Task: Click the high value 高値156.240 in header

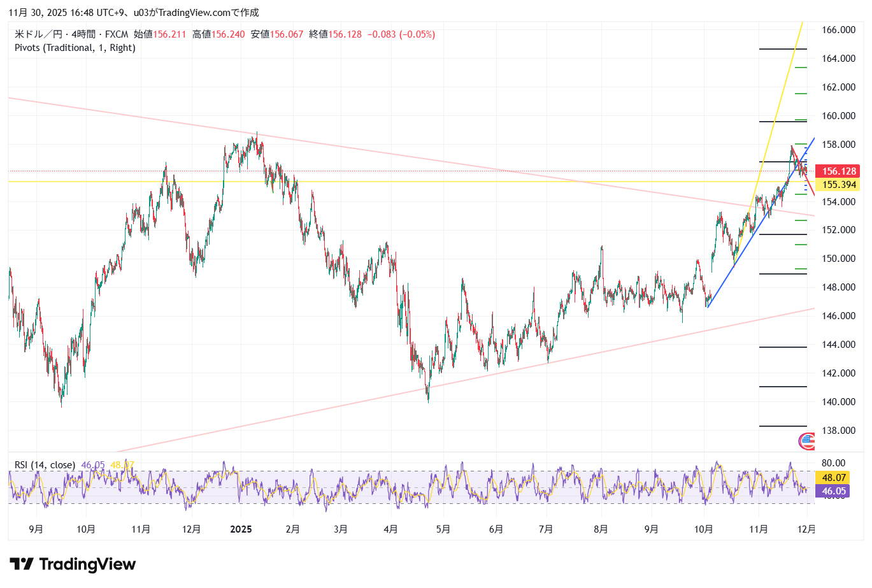Action: click(218, 34)
